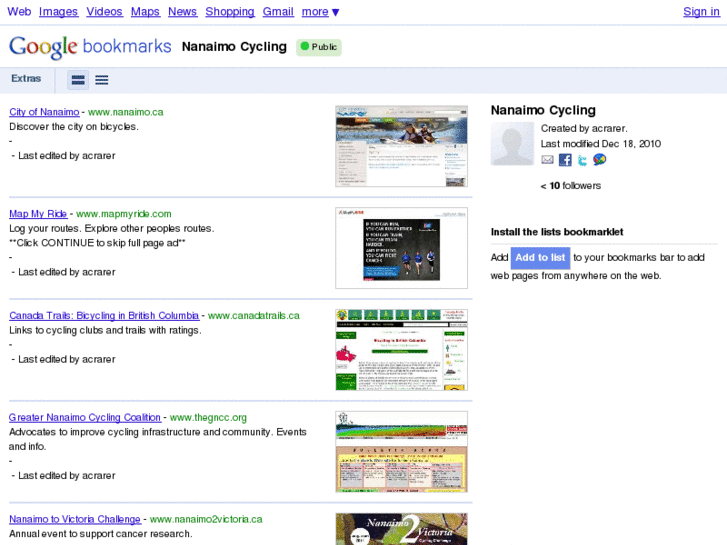Open Images in top navigation
727x545 pixels.
pos(58,12)
